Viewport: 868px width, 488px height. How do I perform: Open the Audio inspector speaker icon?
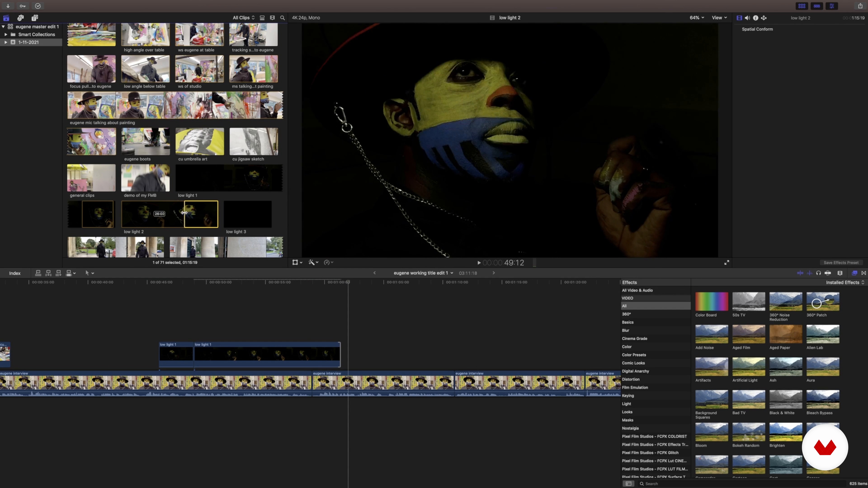747,18
